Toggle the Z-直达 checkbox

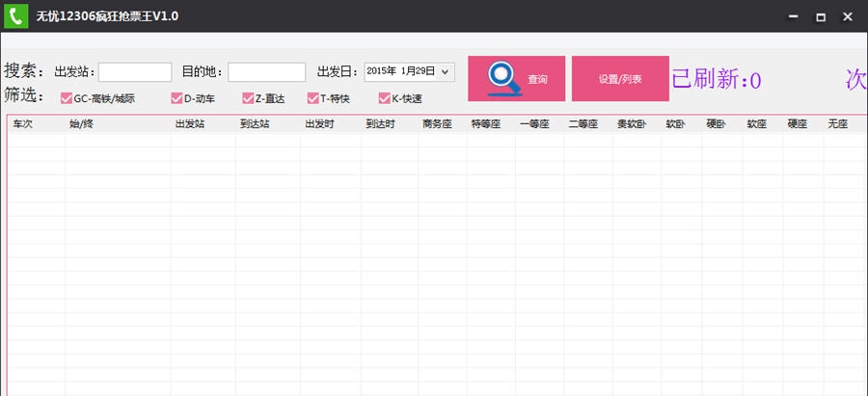coord(248,98)
